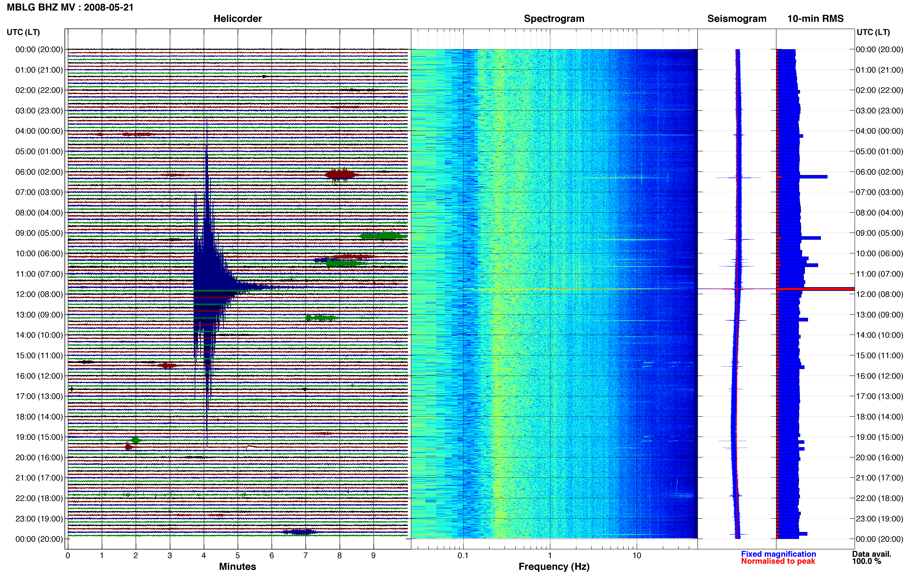This screenshot has height=578, width=924.
Task: Click left time label '01:00 (21:00)'
Action: pos(39,70)
